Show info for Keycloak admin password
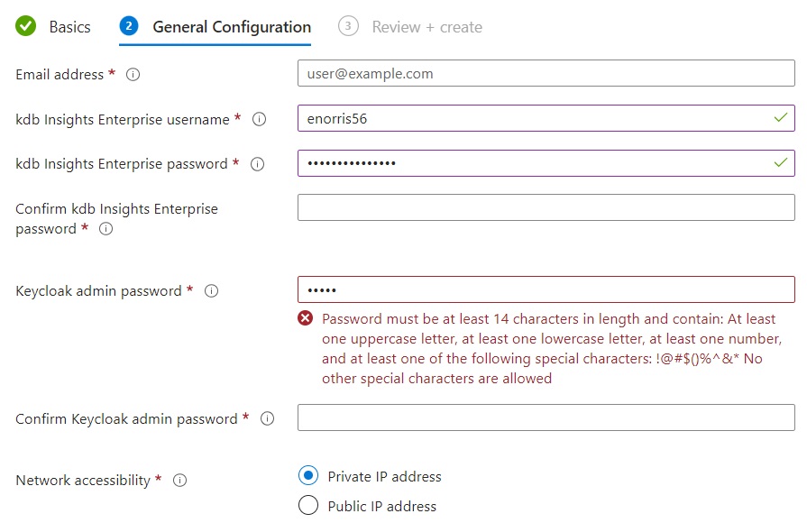This screenshot has height=532, width=807. (x=212, y=291)
